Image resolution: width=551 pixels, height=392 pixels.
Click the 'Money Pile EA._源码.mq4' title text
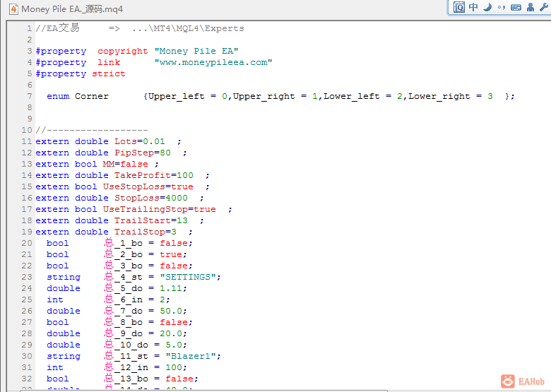[72, 9]
